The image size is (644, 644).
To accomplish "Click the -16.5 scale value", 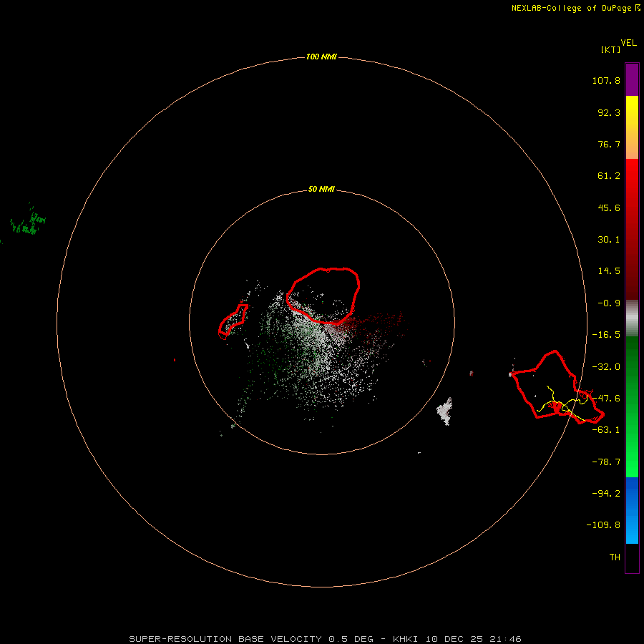I will (606, 335).
